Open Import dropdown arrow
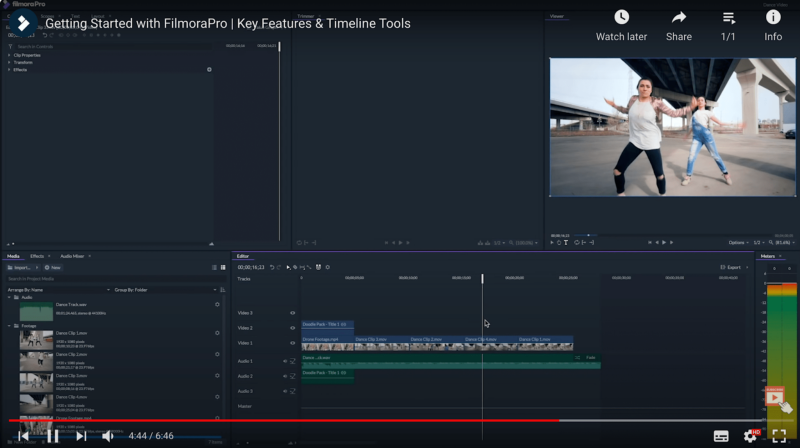Viewport: 800px width, 448px height. click(x=37, y=267)
